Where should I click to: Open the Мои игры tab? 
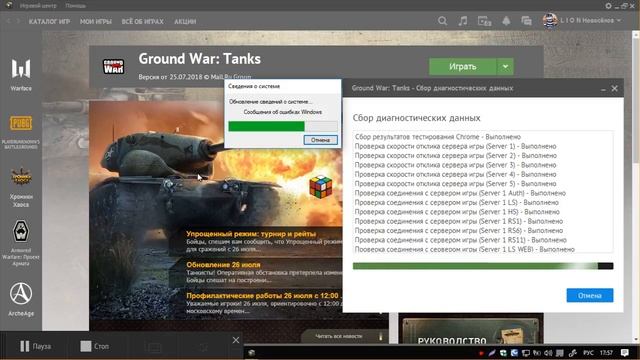tap(96, 21)
